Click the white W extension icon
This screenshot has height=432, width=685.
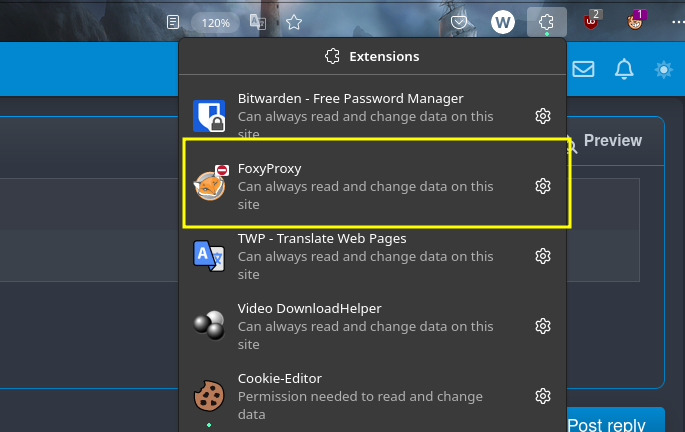click(x=503, y=22)
